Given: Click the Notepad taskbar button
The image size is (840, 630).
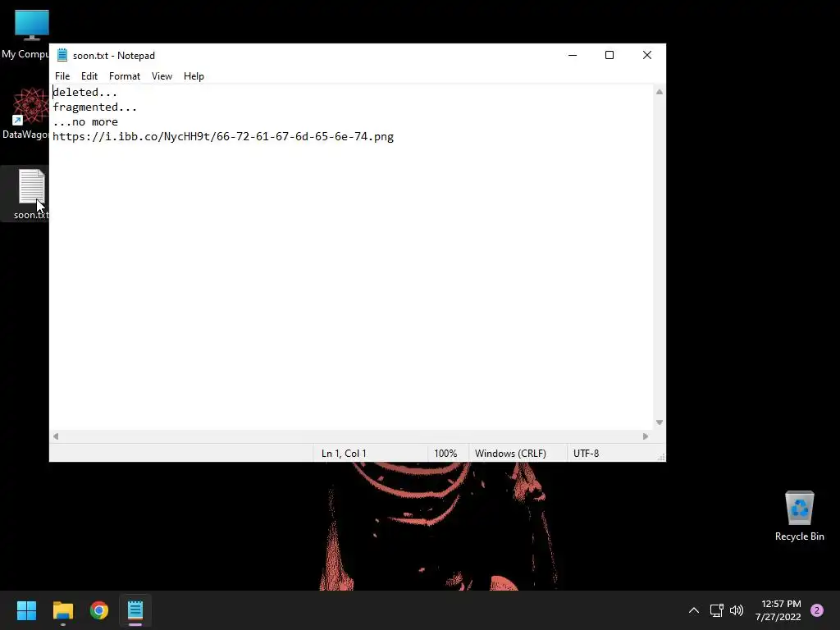Looking at the screenshot, I should click(135, 610).
